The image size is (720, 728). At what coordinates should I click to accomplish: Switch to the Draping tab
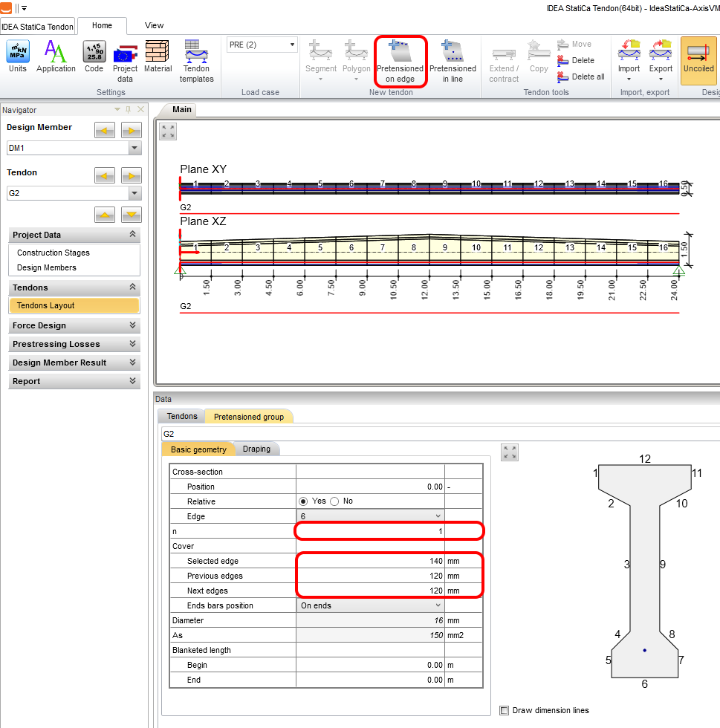tap(256, 449)
